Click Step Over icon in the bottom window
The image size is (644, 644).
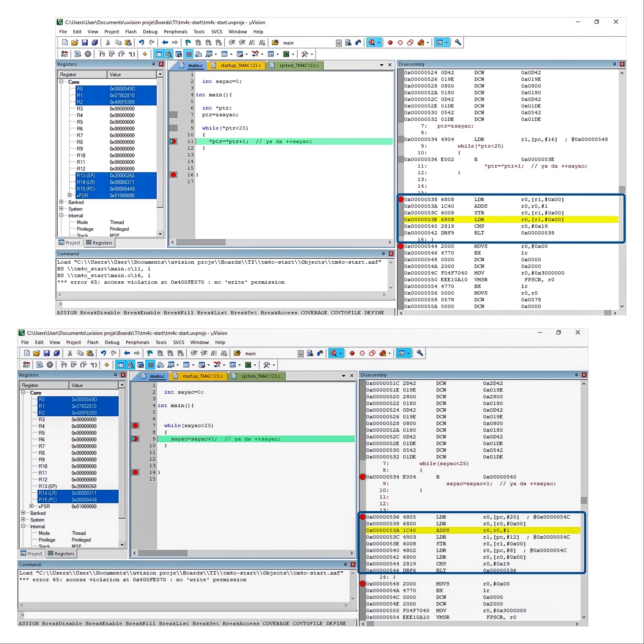(x=73, y=365)
